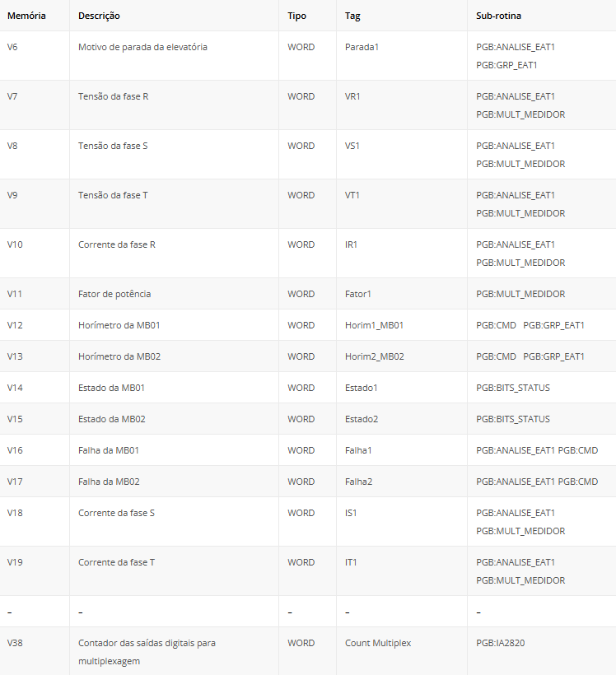Click PGB:BITS_STATUS in the Estado1 row
The height and width of the screenshot is (675, 616).
tap(512, 388)
